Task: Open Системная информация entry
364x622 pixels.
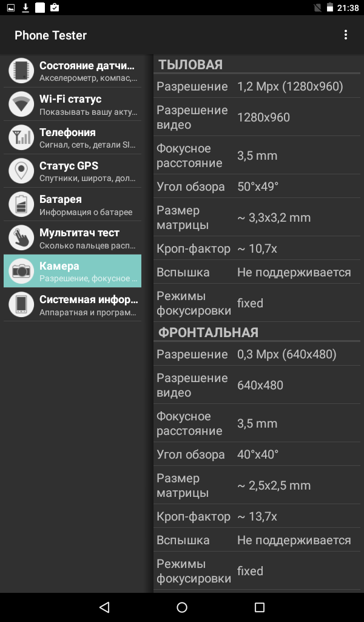Action: coord(72,304)
